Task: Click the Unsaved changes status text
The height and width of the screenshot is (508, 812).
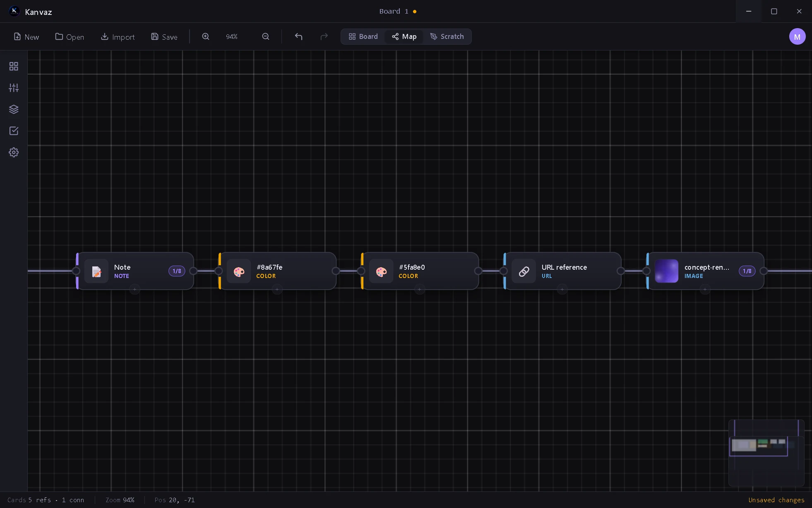Action: (x=776, y=500)
